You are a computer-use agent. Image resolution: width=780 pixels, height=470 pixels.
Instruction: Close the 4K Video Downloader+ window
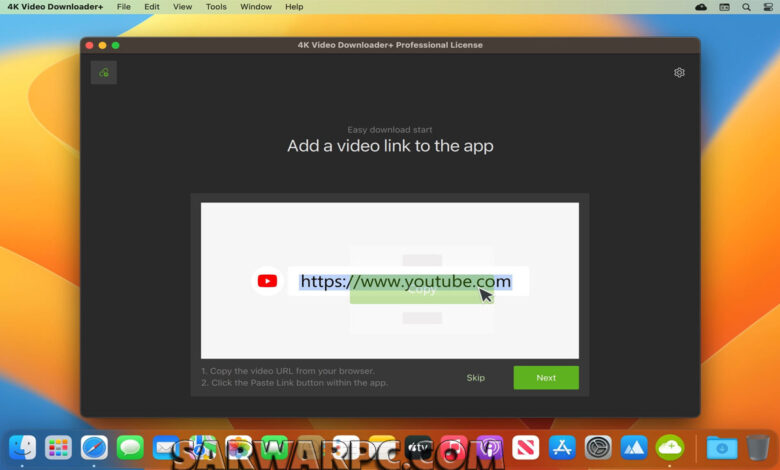pos(90,45)
